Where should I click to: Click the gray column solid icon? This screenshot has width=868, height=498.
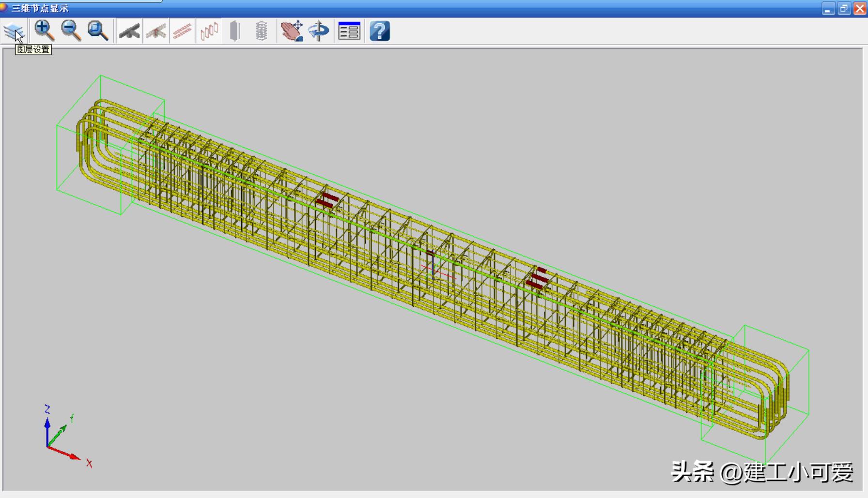pos(235,31)
